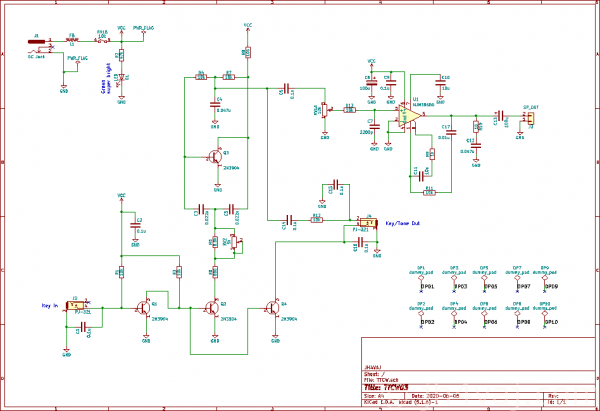This screenshot has width=600, height=411.
Task: Click the FB ferrite bead L1 symbol
Action: tap(71, 43)
